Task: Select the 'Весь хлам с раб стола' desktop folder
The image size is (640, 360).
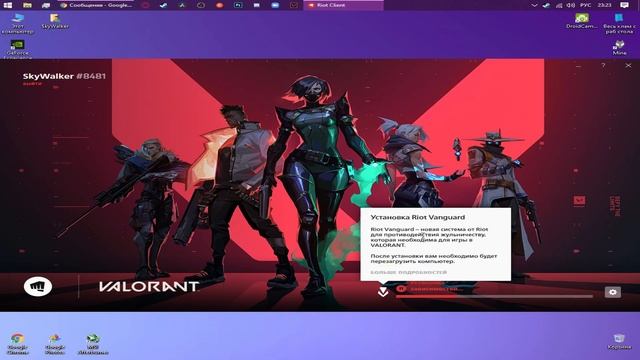Action: pyautogui.click(x=619, y=23)
